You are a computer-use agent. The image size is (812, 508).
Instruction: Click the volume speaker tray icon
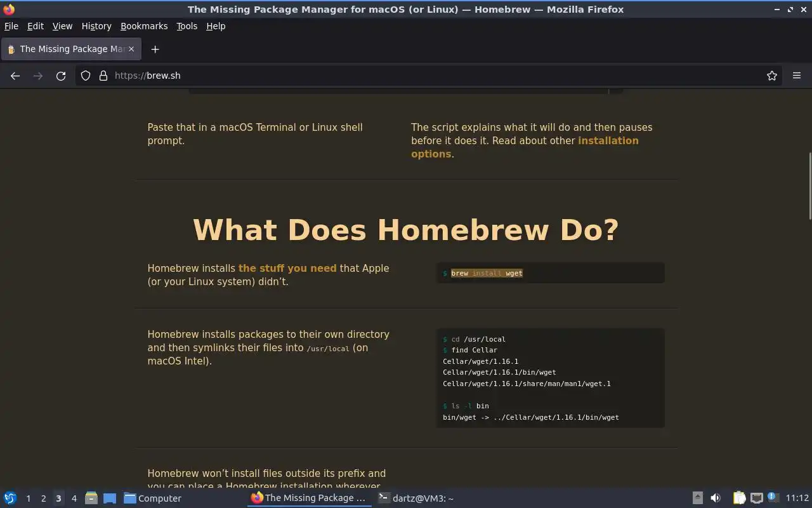[x=716, y=498]
